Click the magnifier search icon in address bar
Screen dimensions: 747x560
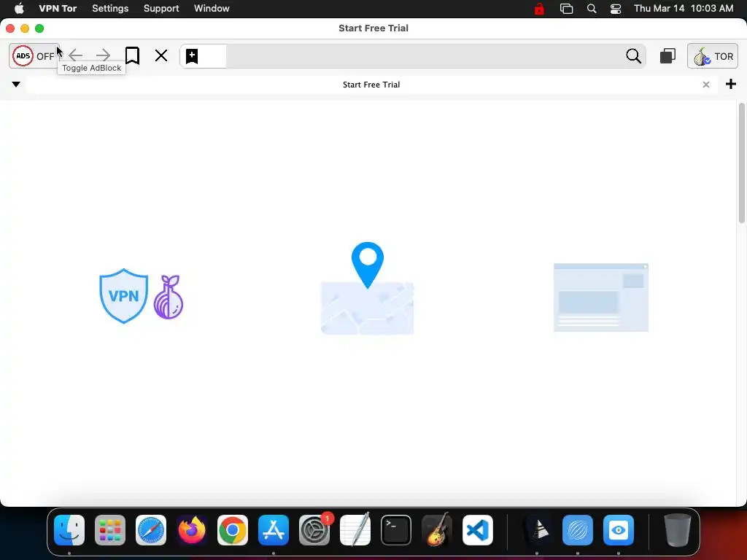click(x=633, y=55)
